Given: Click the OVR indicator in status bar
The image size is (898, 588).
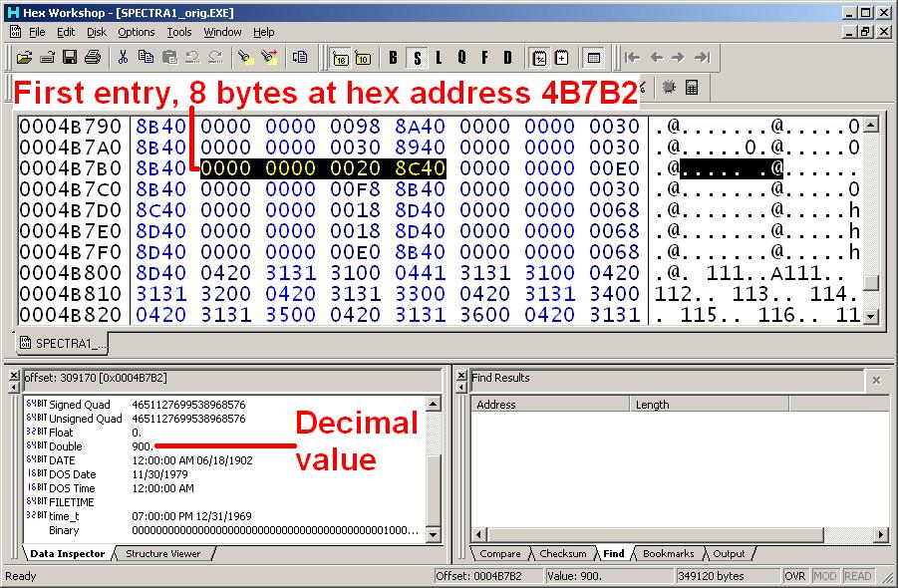Looking at the screenshot, I should [x=795, y=576].
